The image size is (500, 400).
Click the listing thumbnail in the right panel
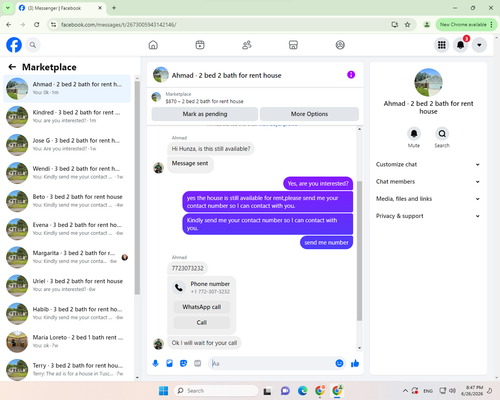[x=428, y=82]
